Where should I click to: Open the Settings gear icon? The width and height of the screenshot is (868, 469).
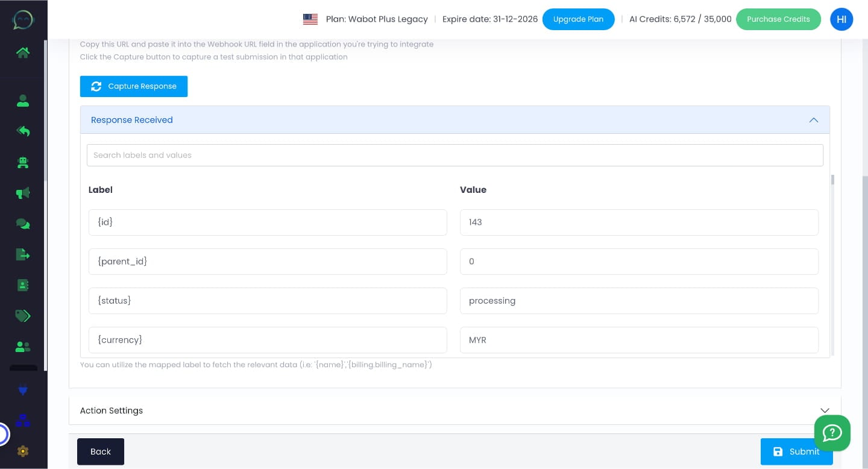coord(23,451)
